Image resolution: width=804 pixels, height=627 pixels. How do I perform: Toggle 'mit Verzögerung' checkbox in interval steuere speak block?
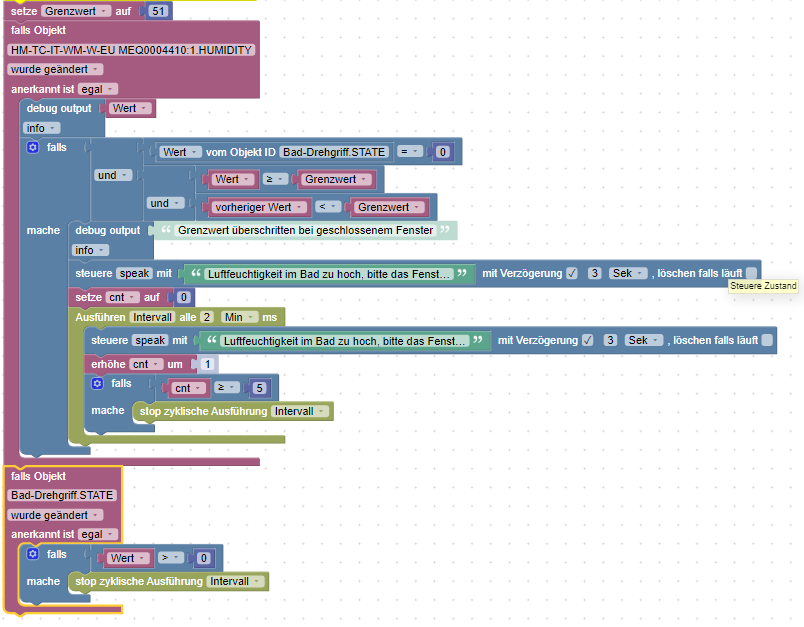[x=588, y=340]
